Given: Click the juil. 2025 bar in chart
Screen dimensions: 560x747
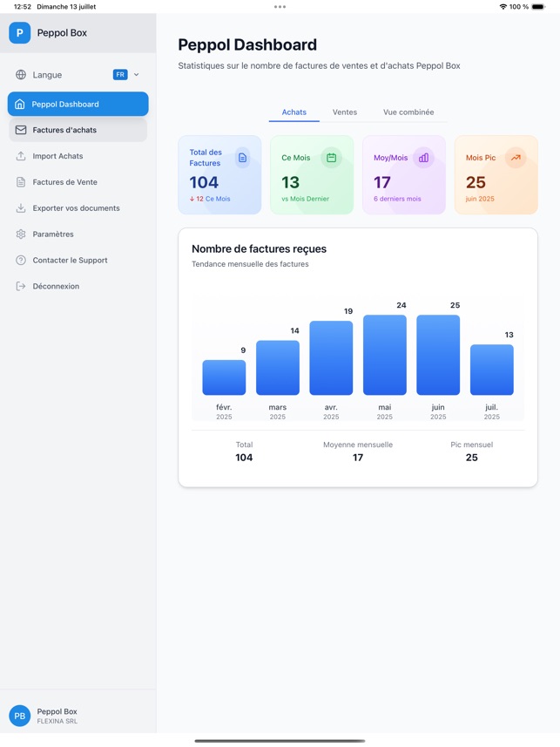Looking at the screenshot, I should point(492,370).
